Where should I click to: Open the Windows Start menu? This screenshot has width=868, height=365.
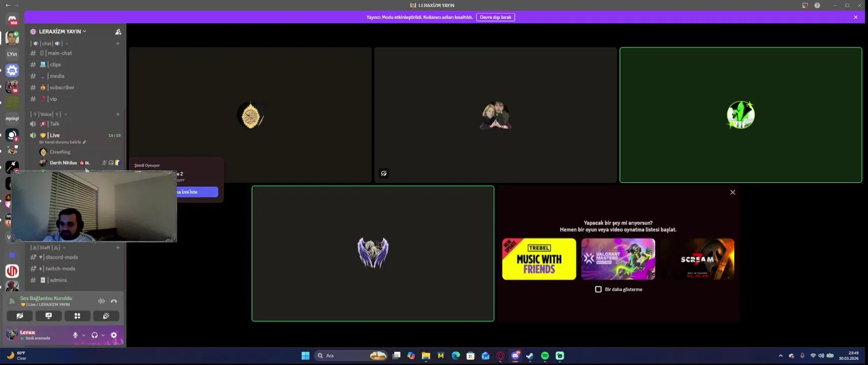(306, 356)
